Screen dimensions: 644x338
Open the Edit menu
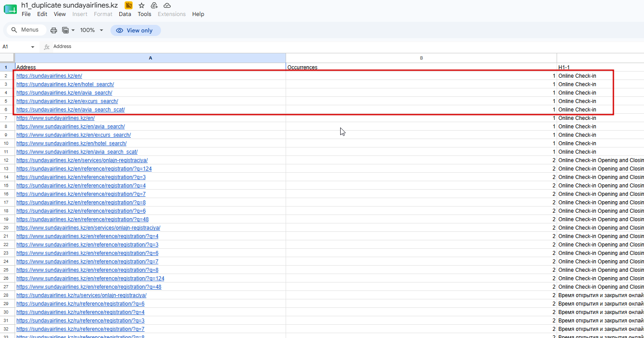(42, 14)
